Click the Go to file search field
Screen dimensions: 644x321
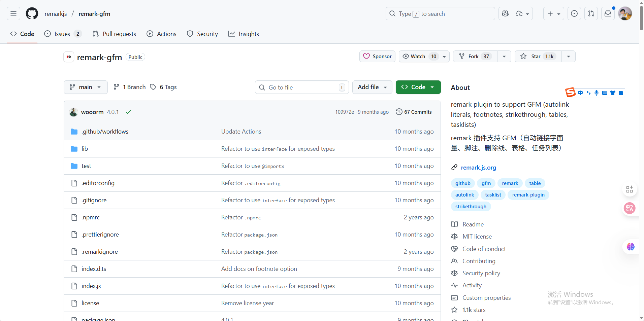[x=302, y=87]
